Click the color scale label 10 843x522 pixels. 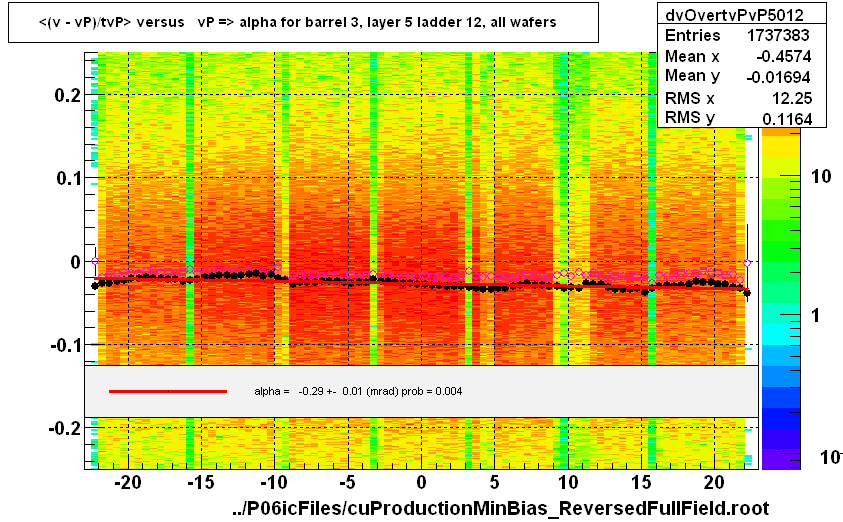(821, 176)
